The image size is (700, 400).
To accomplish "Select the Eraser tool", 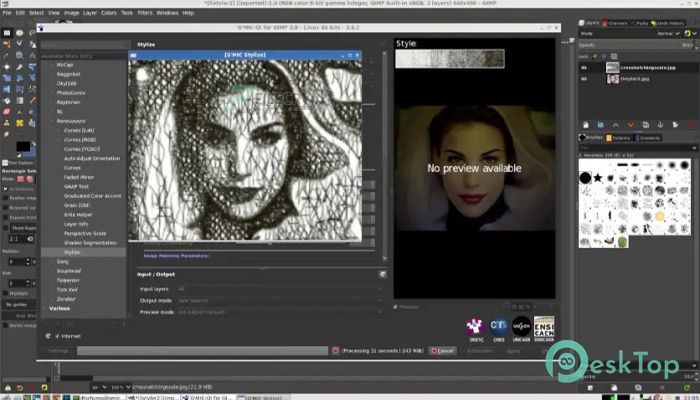I will 7,112.
